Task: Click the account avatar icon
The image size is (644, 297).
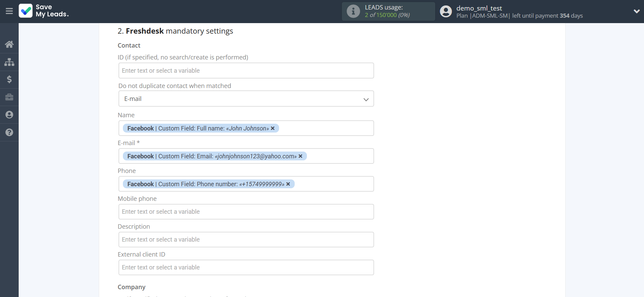Action: (446, 11)
